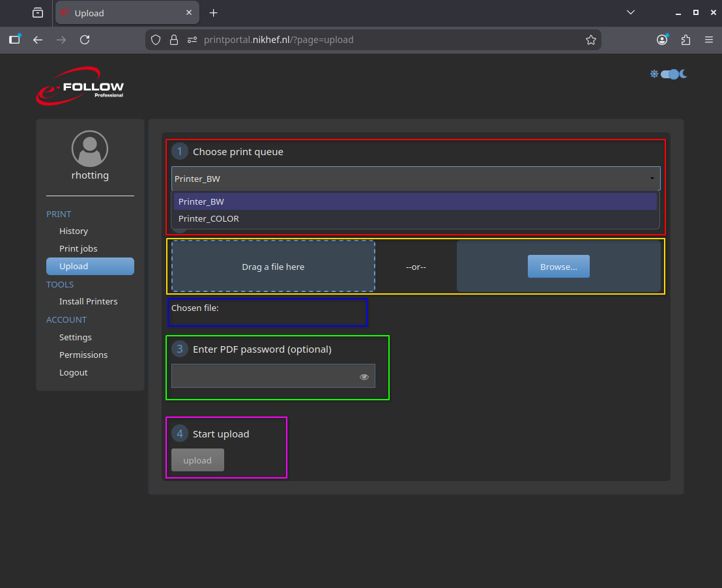Choose Printer_BW option in the dropdown list
This screenshot has height=588, width=722.
click(201, 202)
